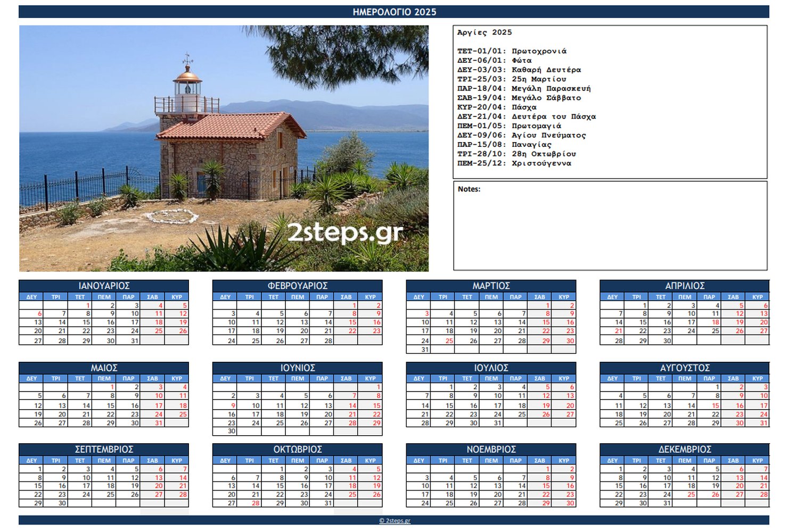
Task: Click holiday line ΤΕΤ-01/01: Πρωτοχρονιά
Action: (x=512, y=51)
